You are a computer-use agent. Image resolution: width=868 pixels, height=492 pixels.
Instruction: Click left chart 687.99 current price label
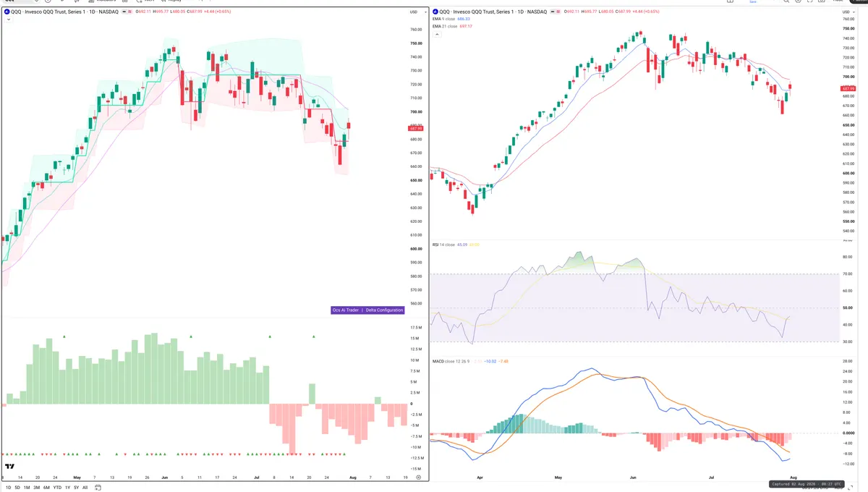(x=415, y=129)
